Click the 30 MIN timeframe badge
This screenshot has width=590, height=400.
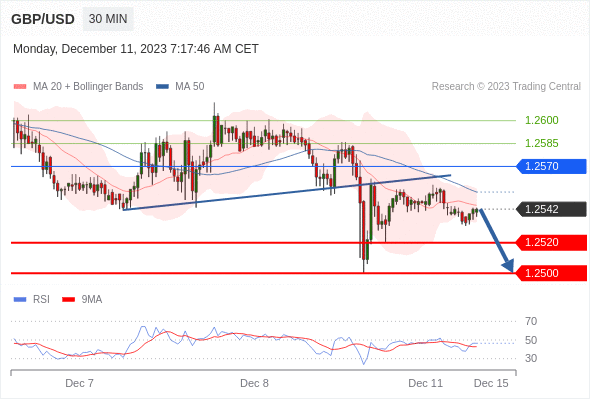pos(108,19)
